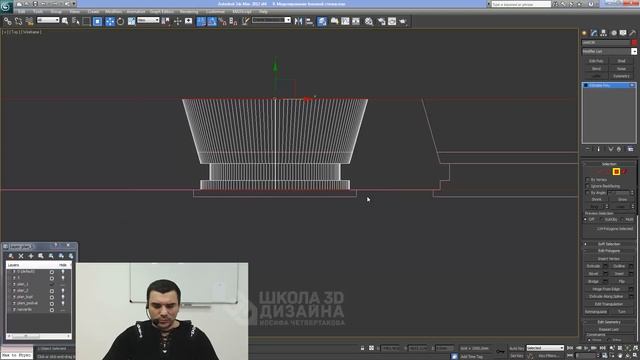640x360 pixels.
Task: Open the Modifiers menu
Action: 113,12
